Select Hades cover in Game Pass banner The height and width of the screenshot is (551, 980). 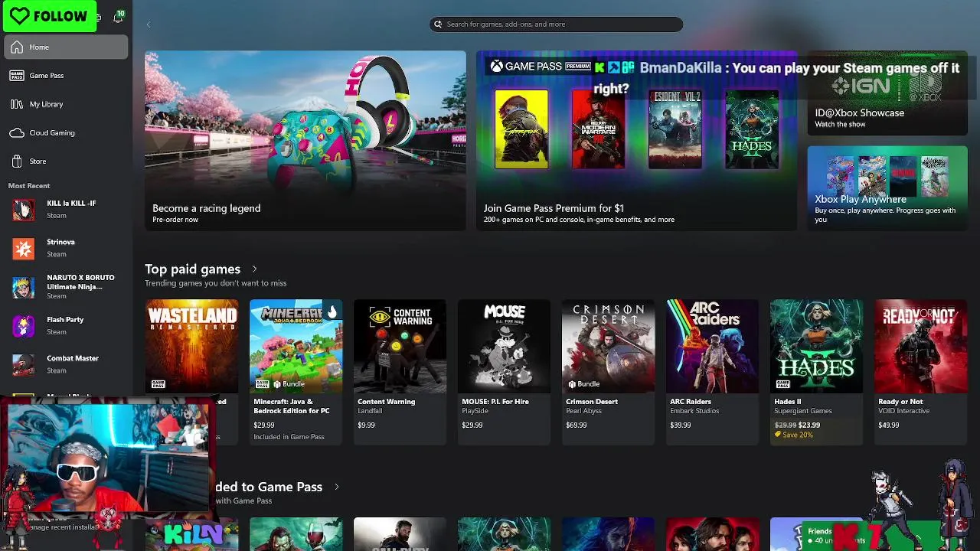(x=752, y=129)
